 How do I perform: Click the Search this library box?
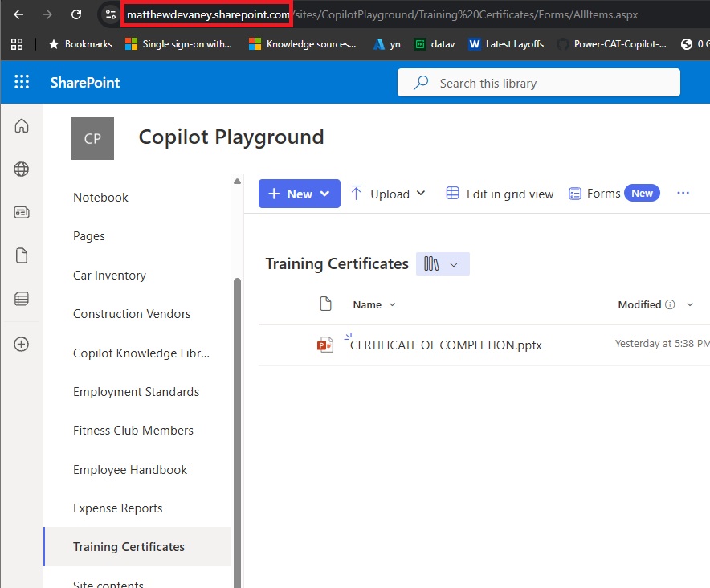point(538,83)
